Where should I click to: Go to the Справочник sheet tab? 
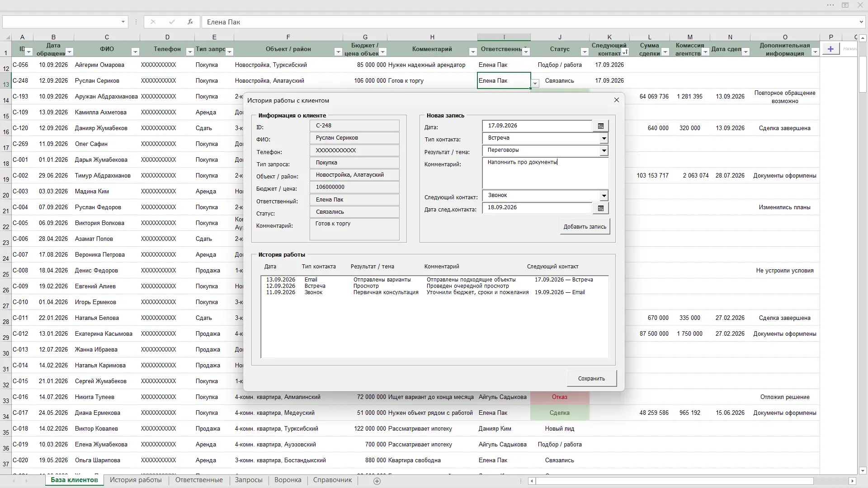pos(332,480)
